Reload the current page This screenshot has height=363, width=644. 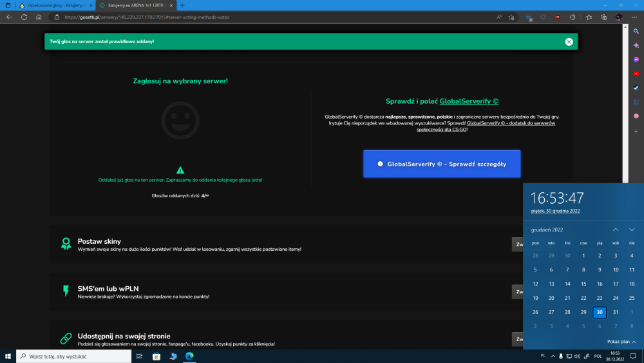click(x=24, y=17)
